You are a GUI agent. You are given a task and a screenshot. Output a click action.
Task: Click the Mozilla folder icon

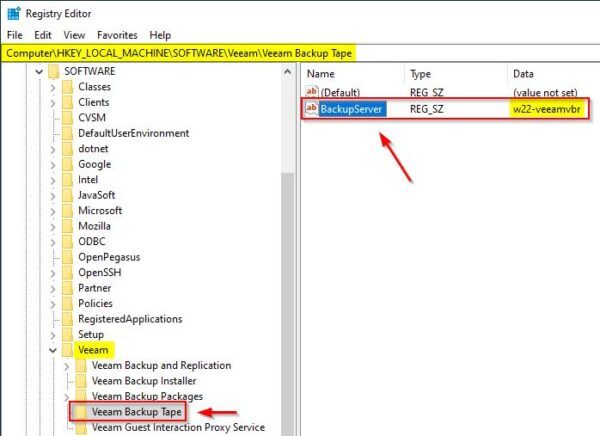click(67, 226)
